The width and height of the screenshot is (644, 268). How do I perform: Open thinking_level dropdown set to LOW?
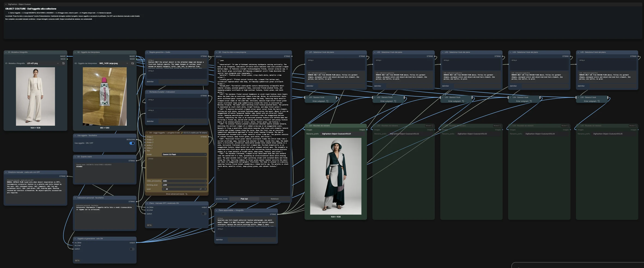pyautogui.click(x=184, y=185)
